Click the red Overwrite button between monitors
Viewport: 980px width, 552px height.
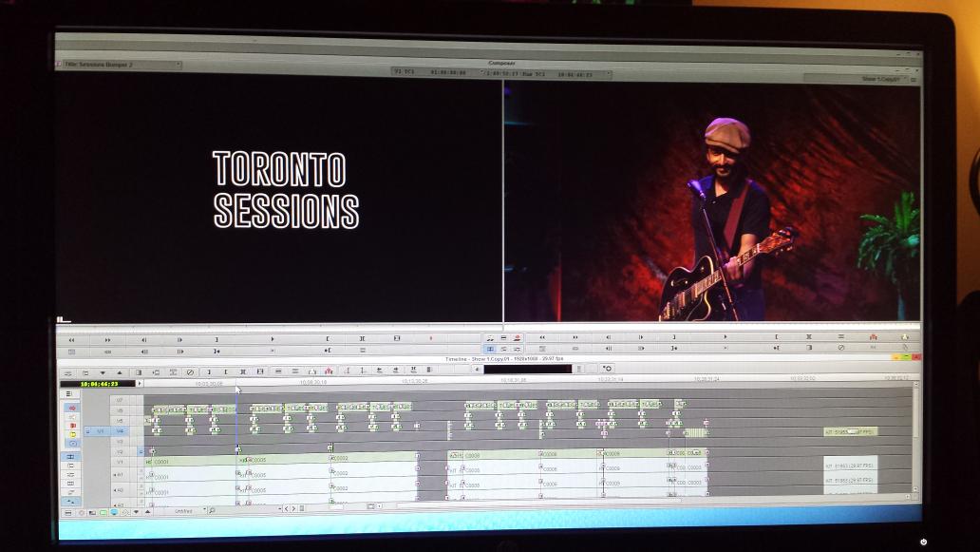pyautogui.click(x=517, y=337)
